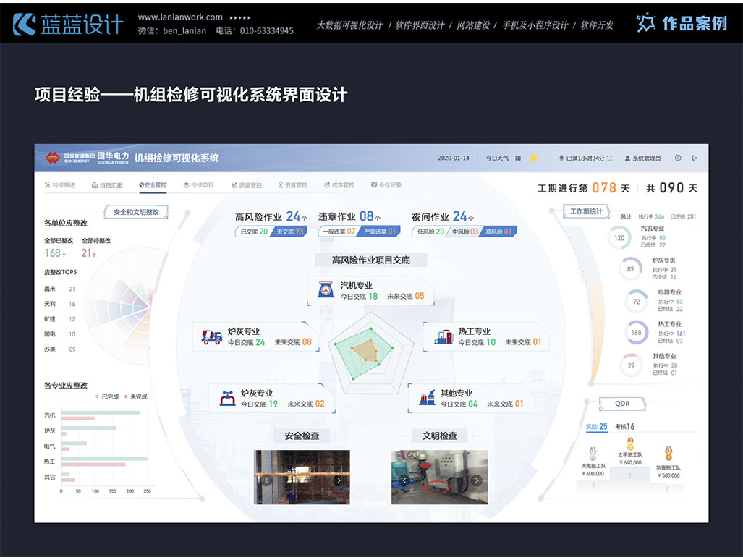Click the 系统管理员 user icon
This screenshot has height=560, width=743.
point(628,158)
